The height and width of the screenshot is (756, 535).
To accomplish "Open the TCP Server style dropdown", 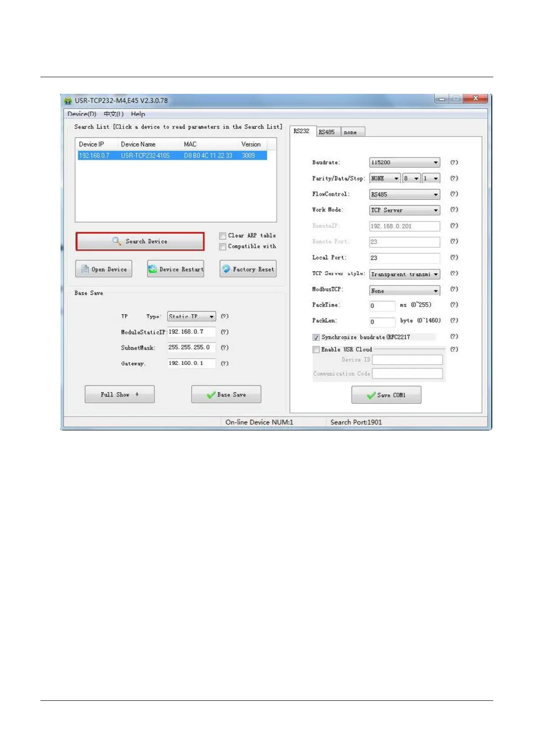I will coord(405,274).
